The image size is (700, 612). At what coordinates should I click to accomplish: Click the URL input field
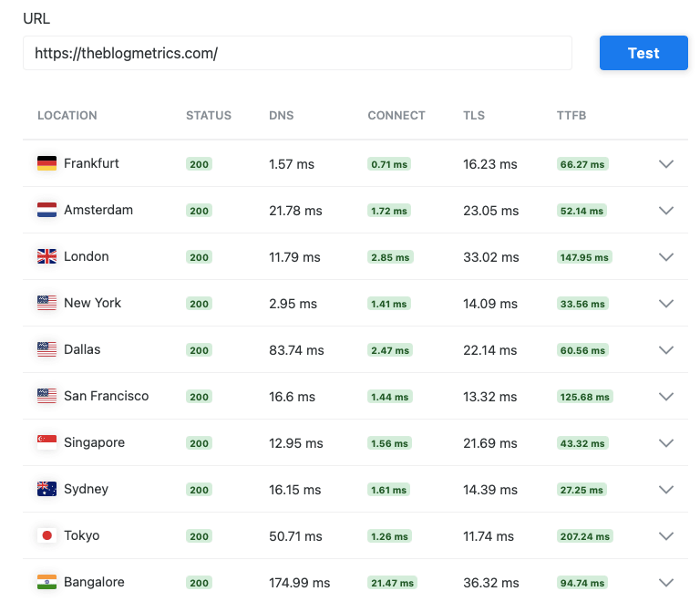tap(297, 53)
